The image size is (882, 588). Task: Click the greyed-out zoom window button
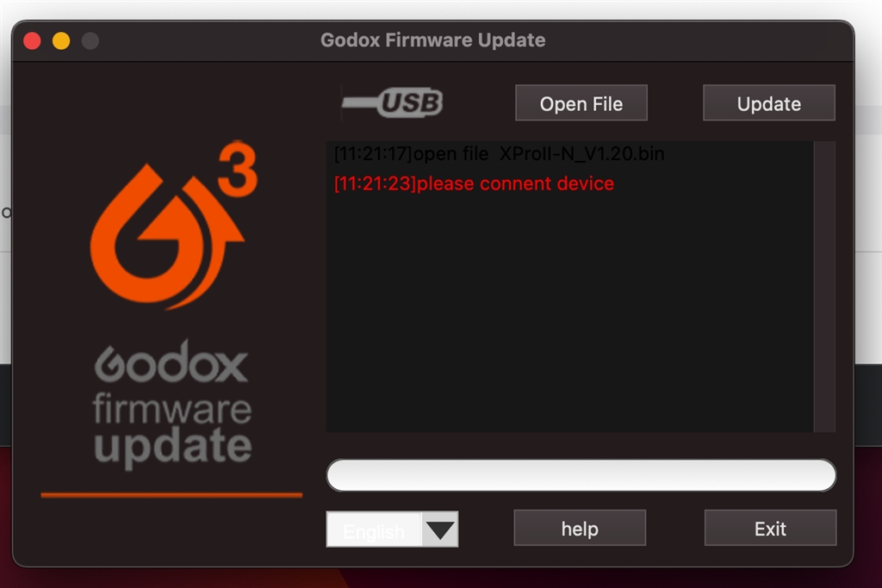coord(90,40)
